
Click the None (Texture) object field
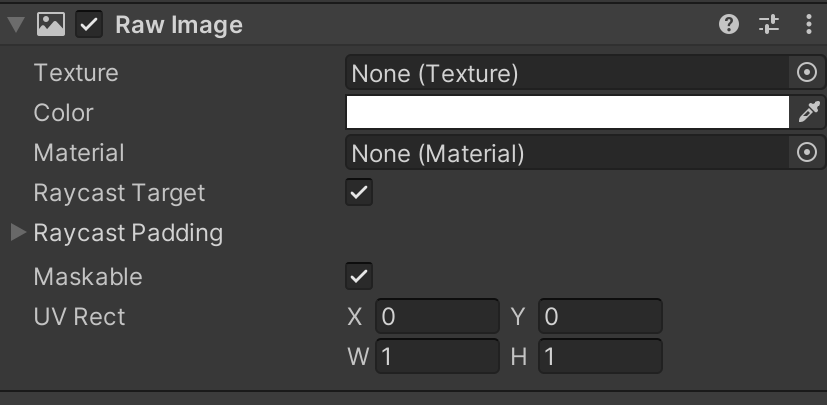tap(567, 73)
